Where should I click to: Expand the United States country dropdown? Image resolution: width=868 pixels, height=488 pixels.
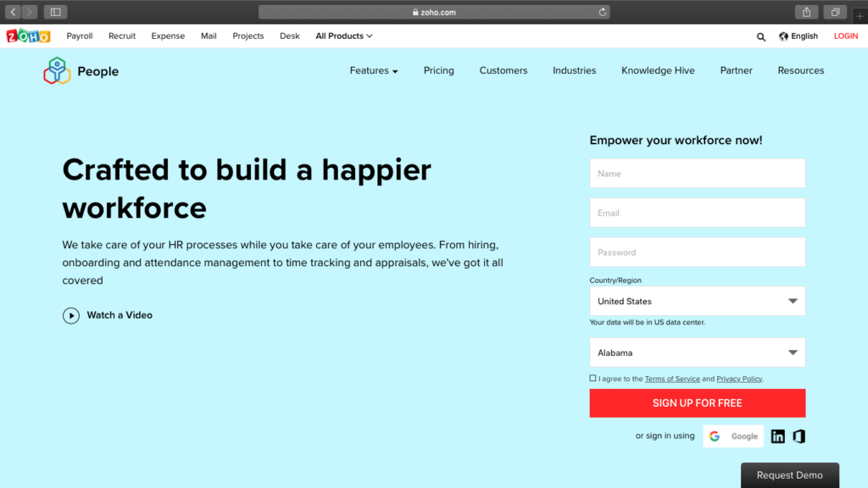point(697,302)
